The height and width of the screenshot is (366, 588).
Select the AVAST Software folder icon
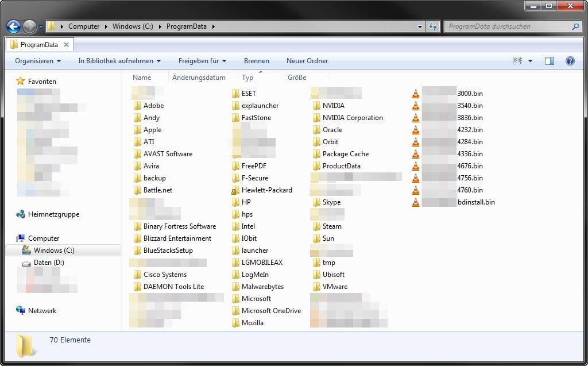click(x=137, y=154)
